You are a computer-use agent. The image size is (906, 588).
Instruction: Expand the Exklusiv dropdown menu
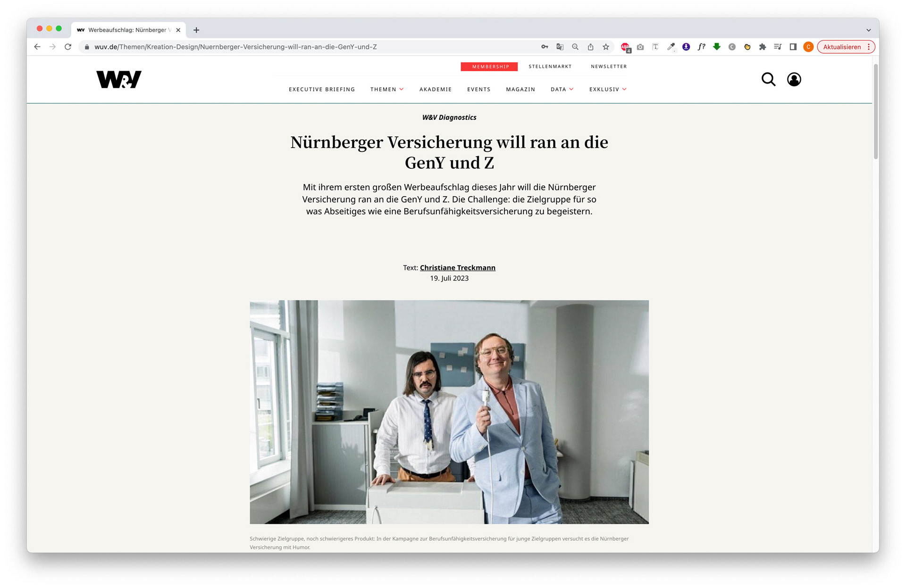tap(608, 89)
